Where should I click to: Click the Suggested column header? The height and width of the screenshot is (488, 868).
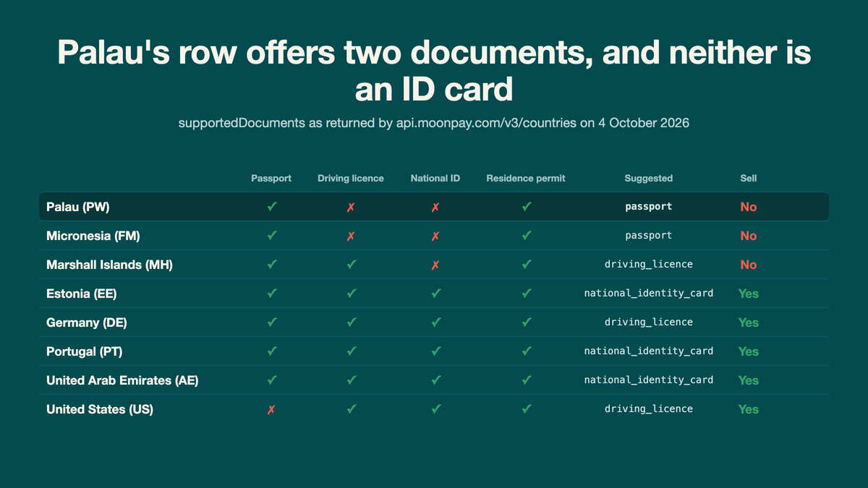point(649,178)
